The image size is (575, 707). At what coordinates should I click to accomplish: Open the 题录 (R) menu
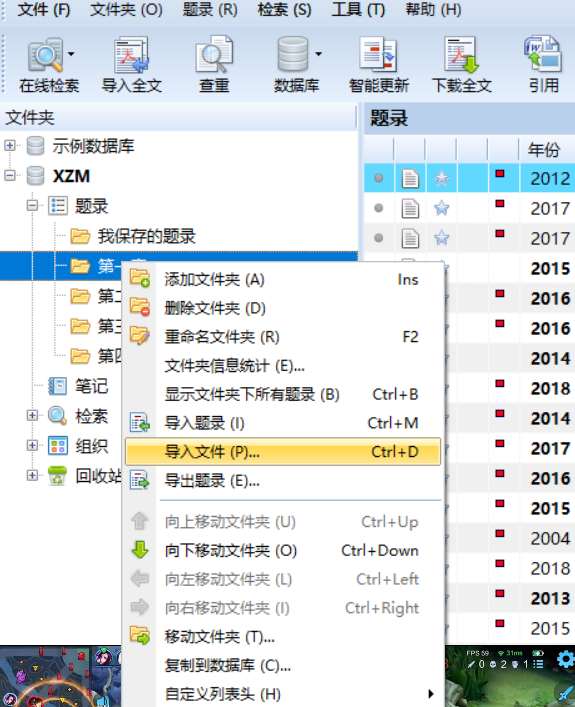coord(210,9)
